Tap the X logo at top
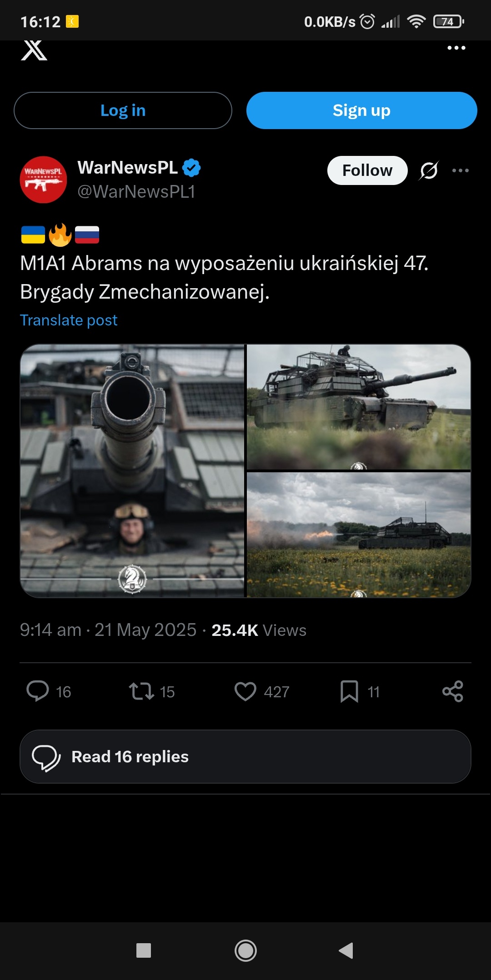 [x=34, y=50]
